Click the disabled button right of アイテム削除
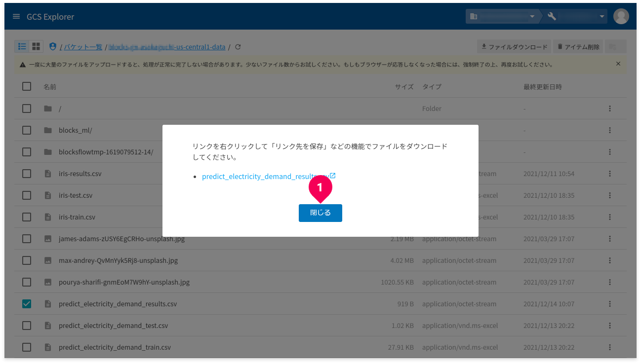 (615, 47)
